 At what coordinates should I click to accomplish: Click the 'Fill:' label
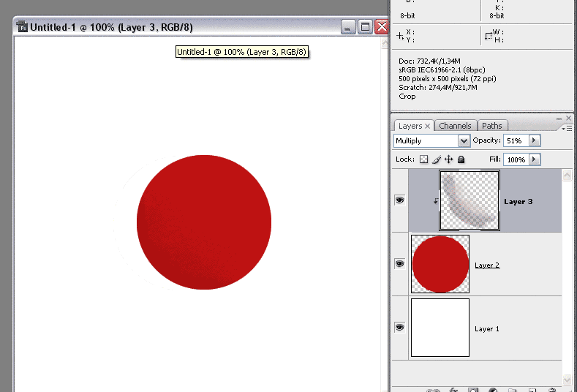[x=495, y=159]
